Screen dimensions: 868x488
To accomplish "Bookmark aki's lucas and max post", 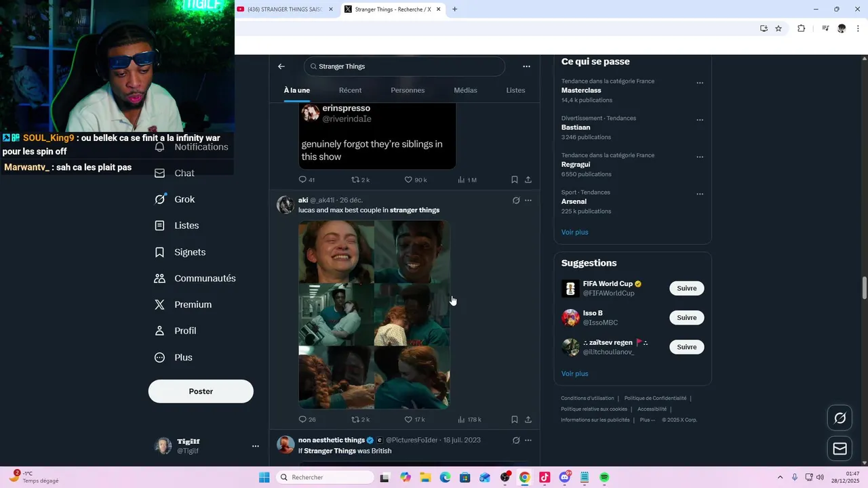I will [515, 420].
